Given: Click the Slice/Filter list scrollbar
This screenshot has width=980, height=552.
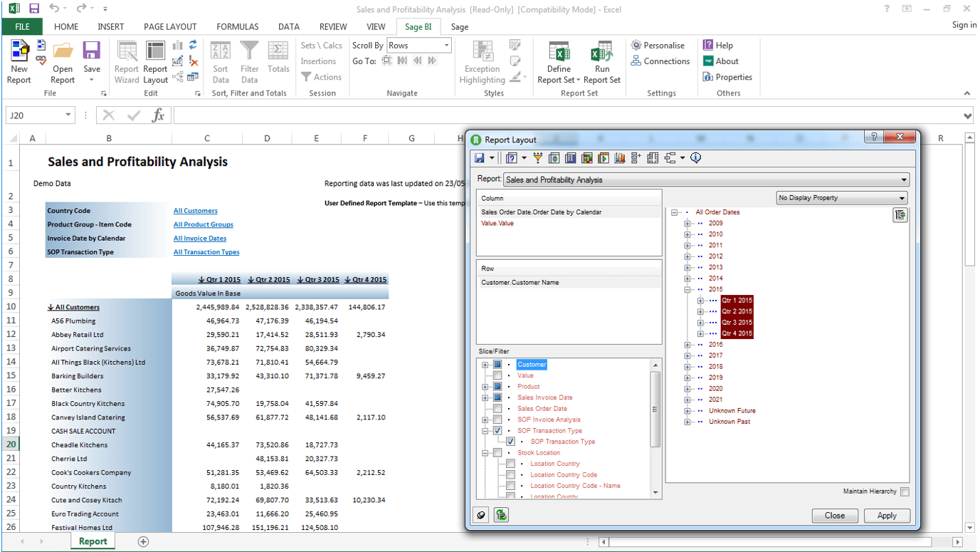Looking at the screenshot, I should click(x=655, y=410).
